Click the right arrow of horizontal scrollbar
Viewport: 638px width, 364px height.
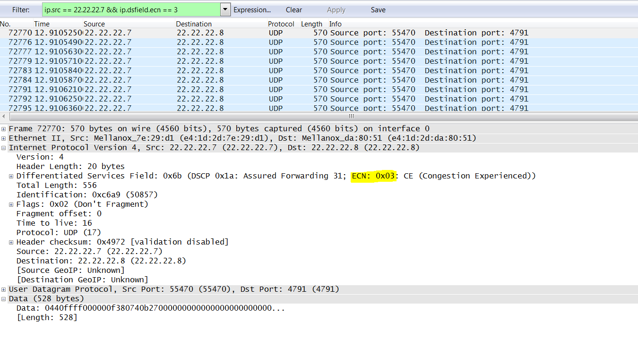[635, 116]
